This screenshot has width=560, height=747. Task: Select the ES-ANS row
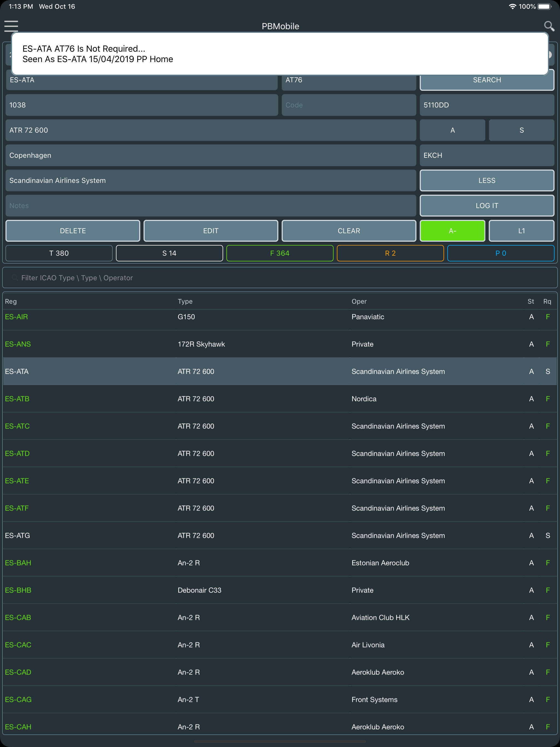[280, 344]
